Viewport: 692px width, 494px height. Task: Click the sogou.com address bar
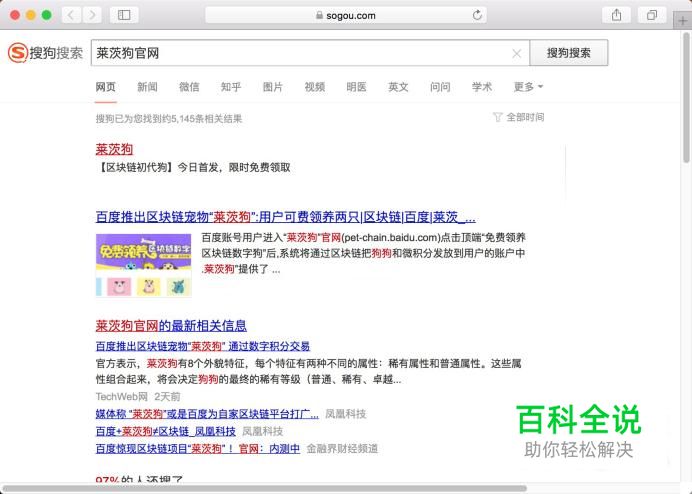pyautogui.click(x=346, y=15)
